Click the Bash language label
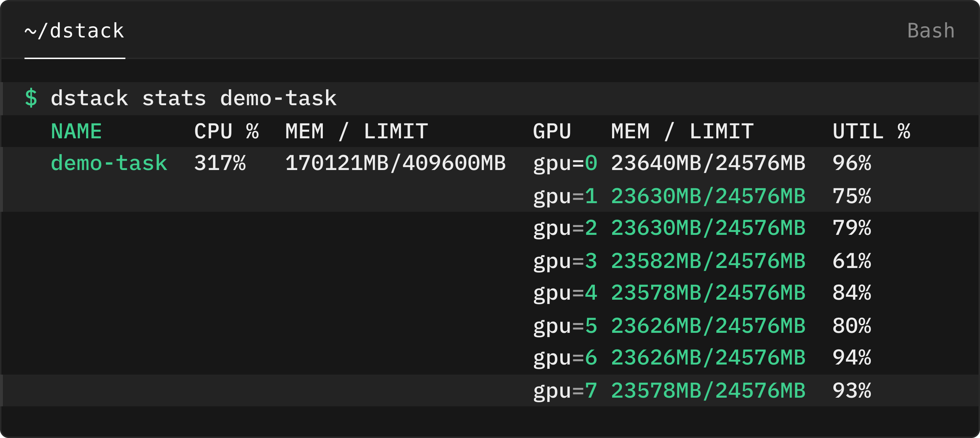This screenshot has height=438, width=980. pos(931,31)
